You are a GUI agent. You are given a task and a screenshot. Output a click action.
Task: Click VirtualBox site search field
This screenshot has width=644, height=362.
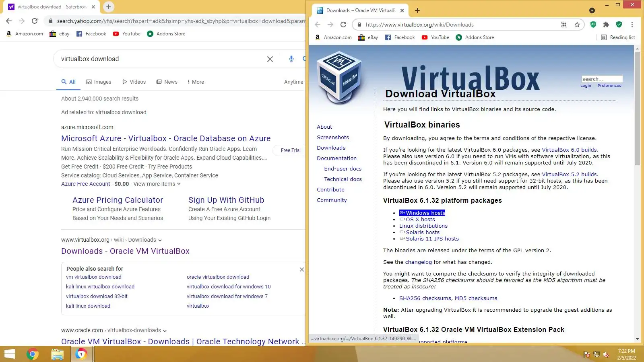[602, 79]
